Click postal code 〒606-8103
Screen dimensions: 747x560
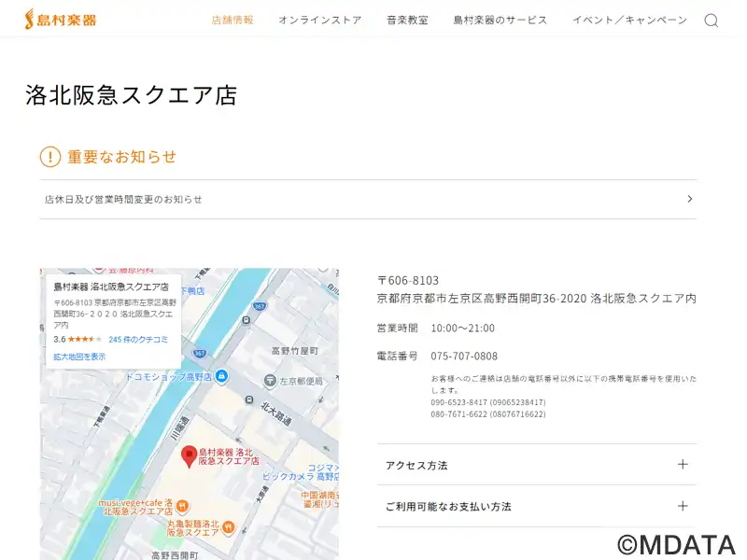408,281
